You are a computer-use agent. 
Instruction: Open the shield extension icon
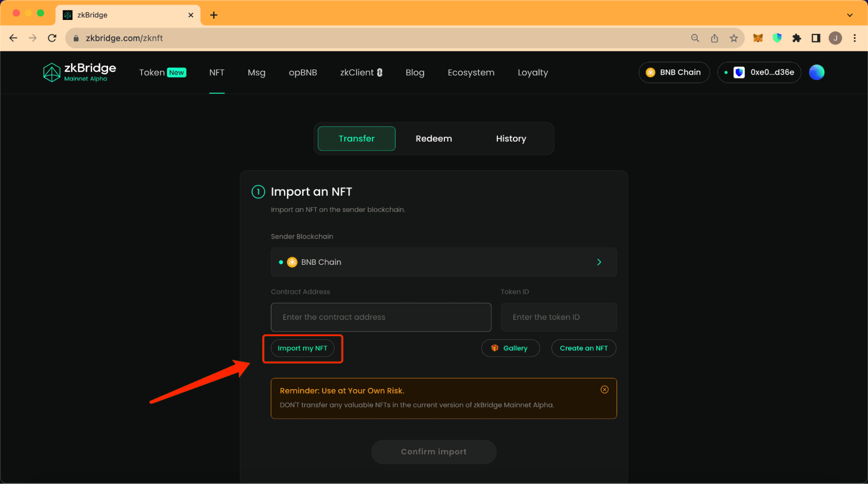coord(777,38)
